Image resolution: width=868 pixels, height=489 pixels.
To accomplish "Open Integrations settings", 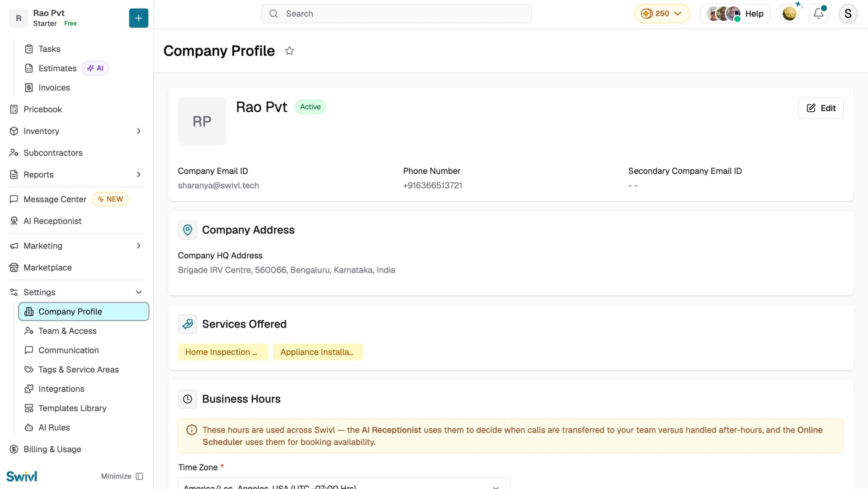I will pyautogui.click(x=61, y=389).
